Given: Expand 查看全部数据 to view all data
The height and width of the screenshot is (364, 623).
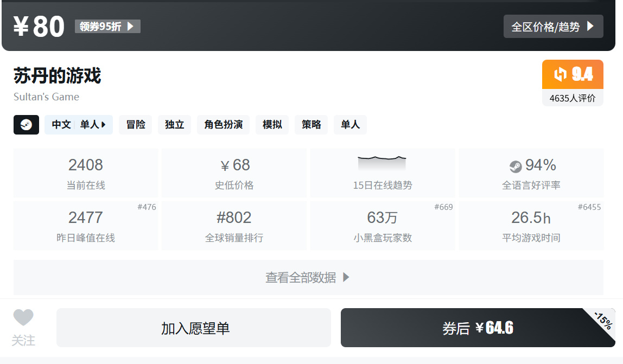Looking at the screenshot, I should tap(308, 277).
